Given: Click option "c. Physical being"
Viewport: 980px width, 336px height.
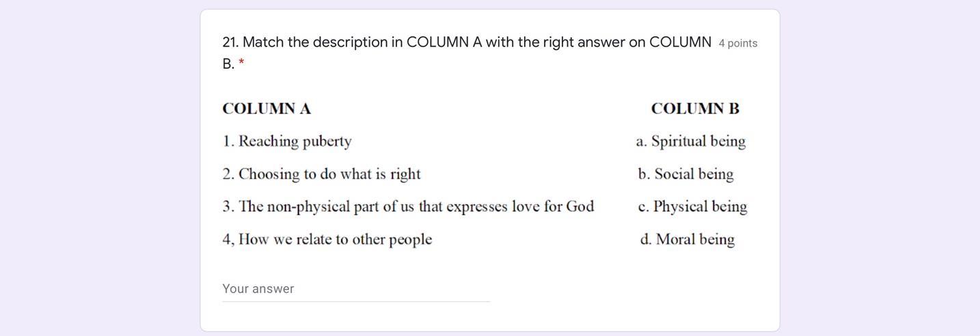Looking at the screenshot, I should point(693,207).
